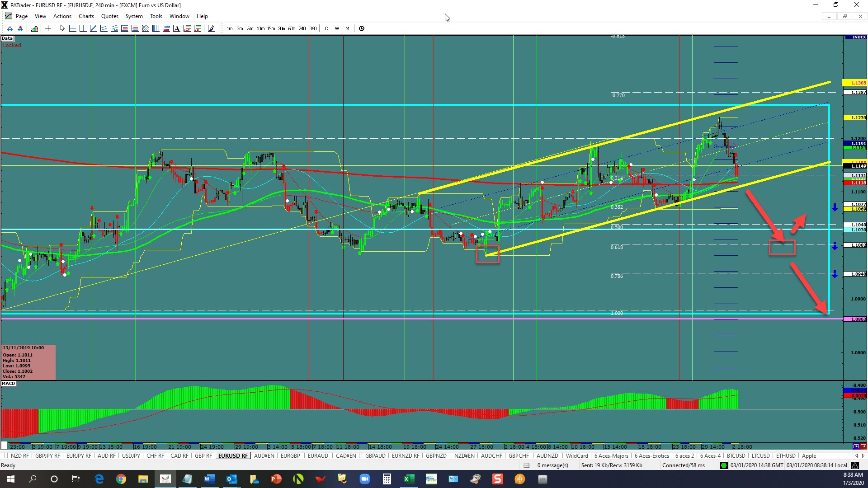Image resolution: width=868 pixels, height=488 pixels.
Task: Click the expand chart arrows icon
Action: pos(20,28)
